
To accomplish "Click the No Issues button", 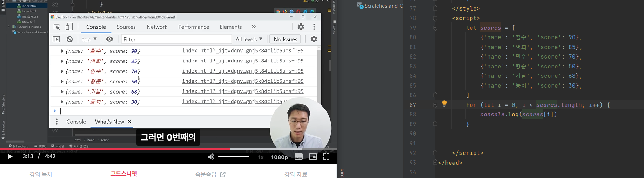I will (x=286, y=39).
